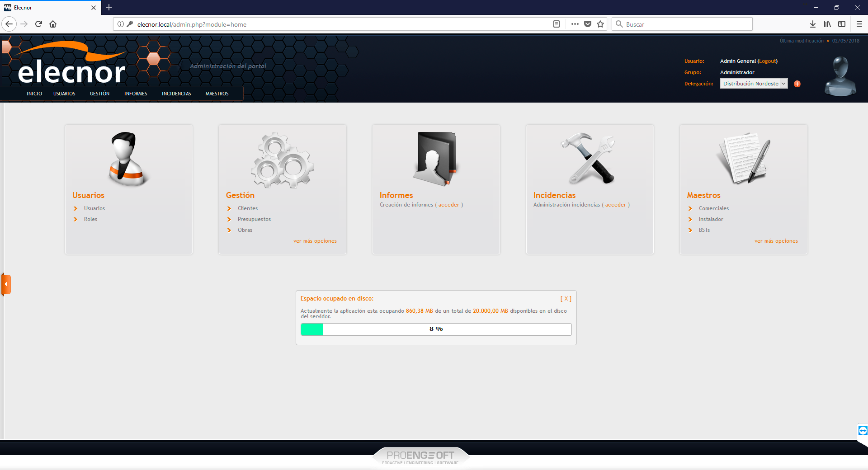
Task: Click the Maestros documents and pen icon
Action: click(743, 158)
